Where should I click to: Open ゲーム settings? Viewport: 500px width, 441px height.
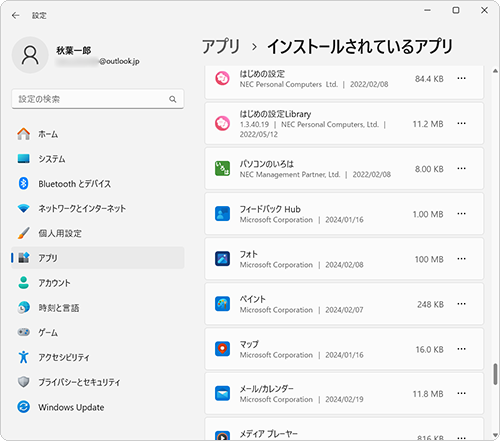tap(98, 332)
